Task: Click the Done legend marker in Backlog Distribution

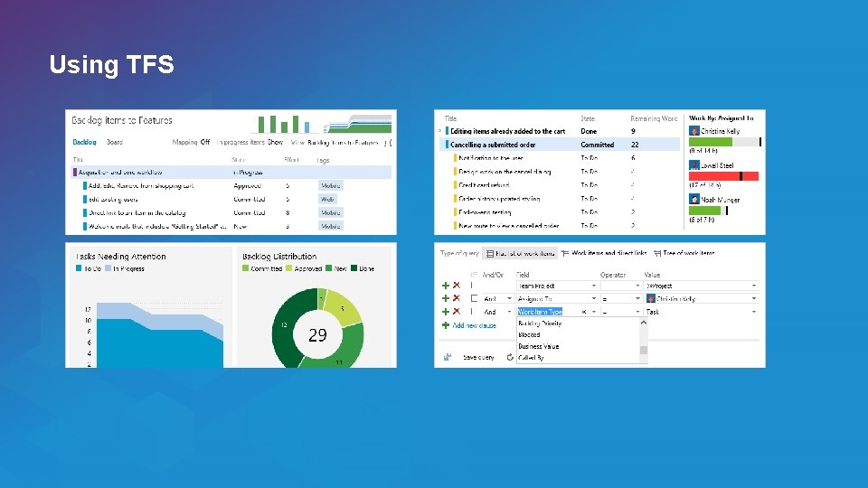Action: click(x=354, y=268)
